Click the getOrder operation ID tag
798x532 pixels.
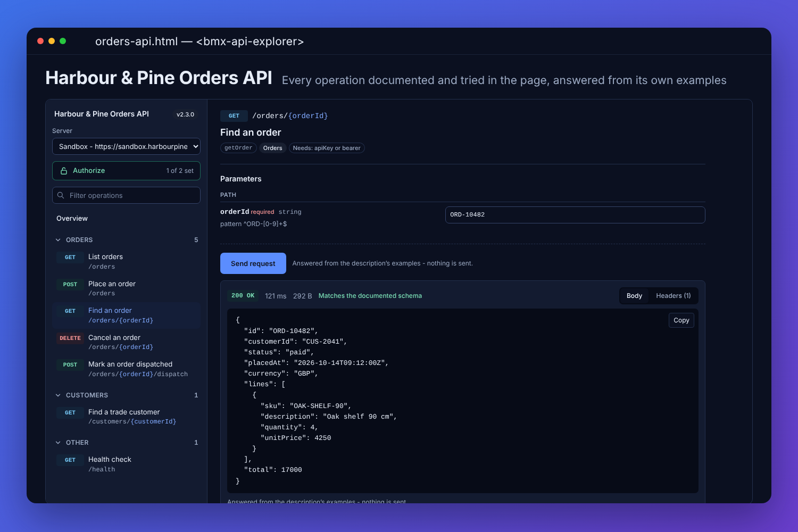[x=238, y=148]
